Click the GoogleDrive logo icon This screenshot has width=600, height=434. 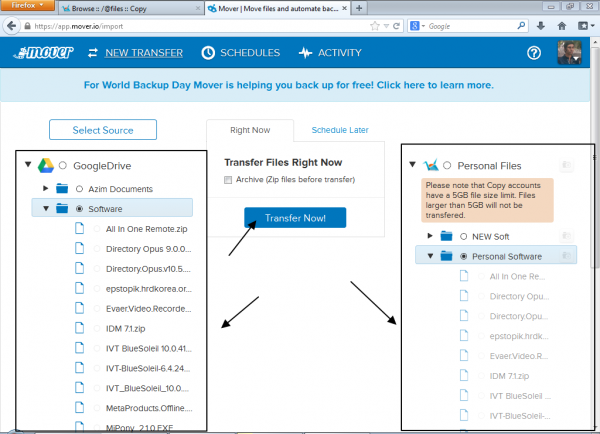pos(46,165)
